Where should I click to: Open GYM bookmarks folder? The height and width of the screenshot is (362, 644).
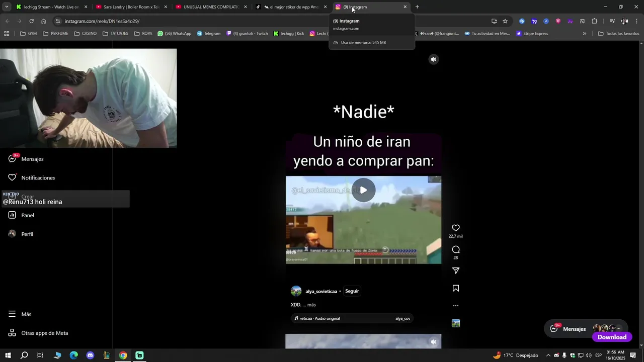click(x=28, y=34)
